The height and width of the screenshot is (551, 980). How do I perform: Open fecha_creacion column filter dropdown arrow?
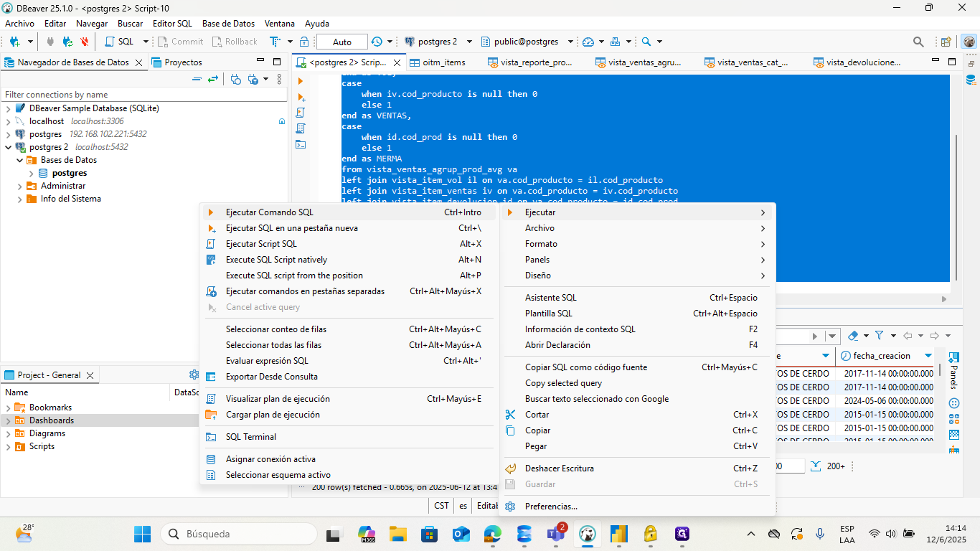pos(928,356)
